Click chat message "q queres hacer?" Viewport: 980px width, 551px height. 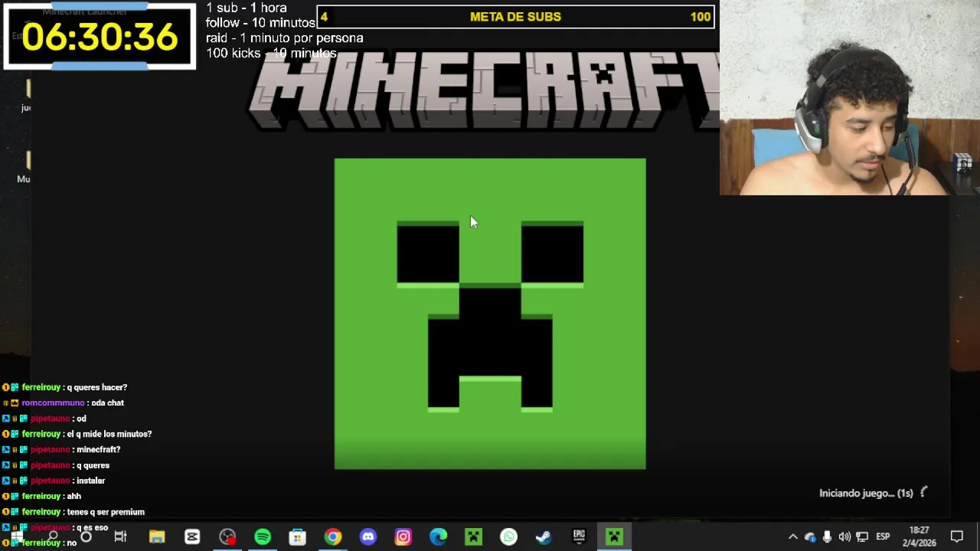tap(97, 387)
